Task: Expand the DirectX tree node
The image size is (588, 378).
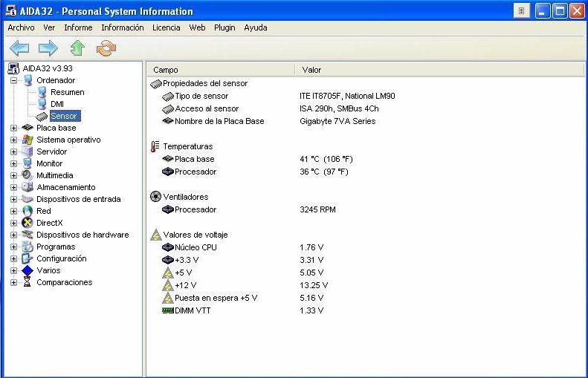Action: point(14,223)
